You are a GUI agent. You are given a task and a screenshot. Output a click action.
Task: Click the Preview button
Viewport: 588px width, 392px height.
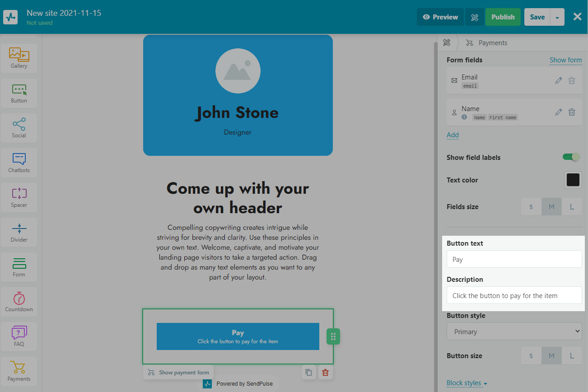click(x=440, y=17)
